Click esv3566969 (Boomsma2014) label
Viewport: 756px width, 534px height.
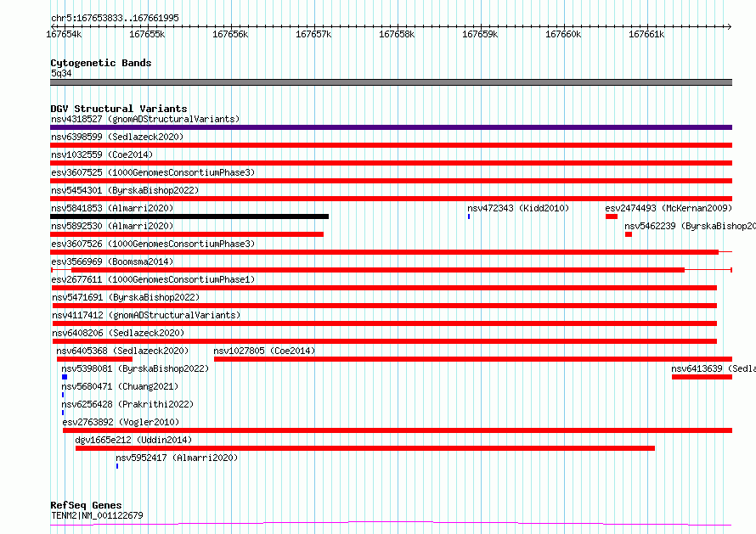point(112,261)
